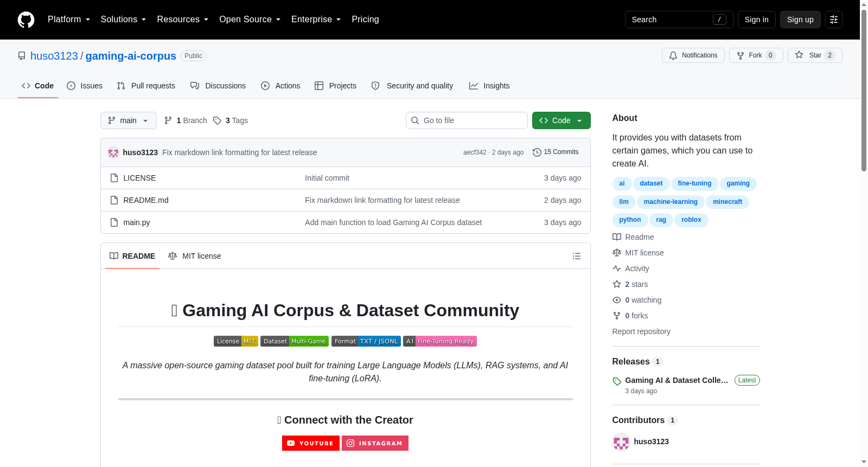This screenshot has height=467, width=868.
Task: Click the fine-tuning topic tag
Action: 694,183
